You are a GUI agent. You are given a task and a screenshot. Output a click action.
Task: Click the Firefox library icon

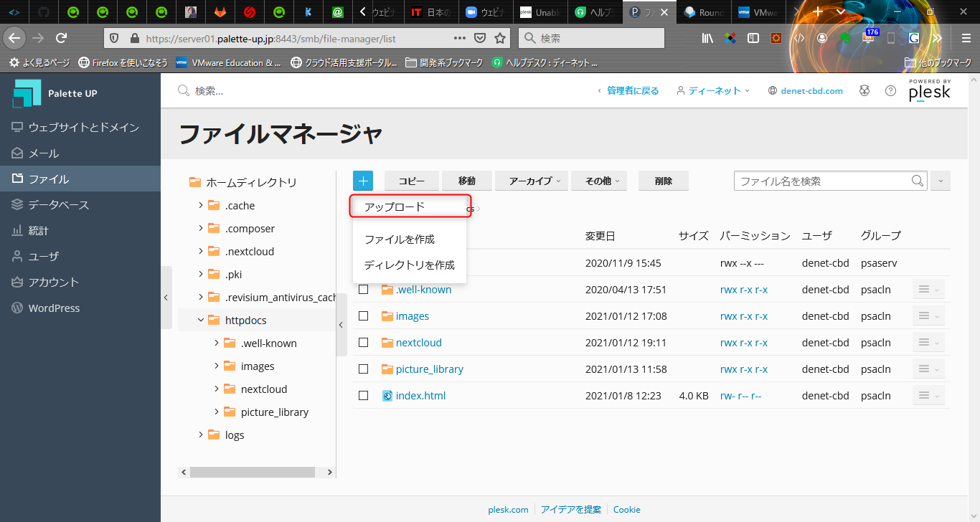pyautogui.click(x=707, y=38)
